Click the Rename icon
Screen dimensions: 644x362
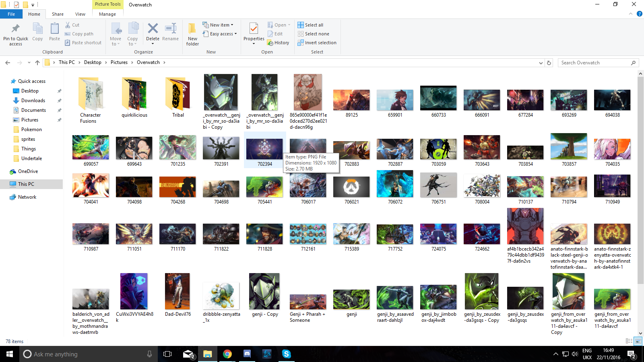click(x=171, y=28)
